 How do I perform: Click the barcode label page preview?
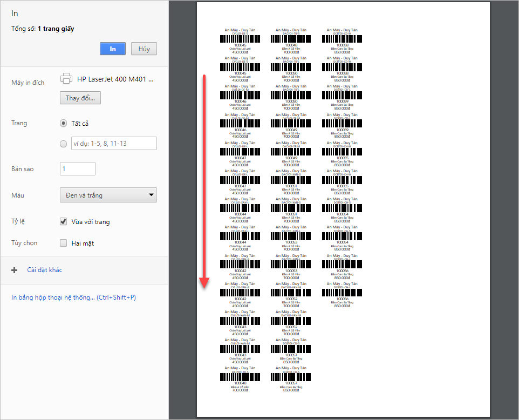[343, 209]
